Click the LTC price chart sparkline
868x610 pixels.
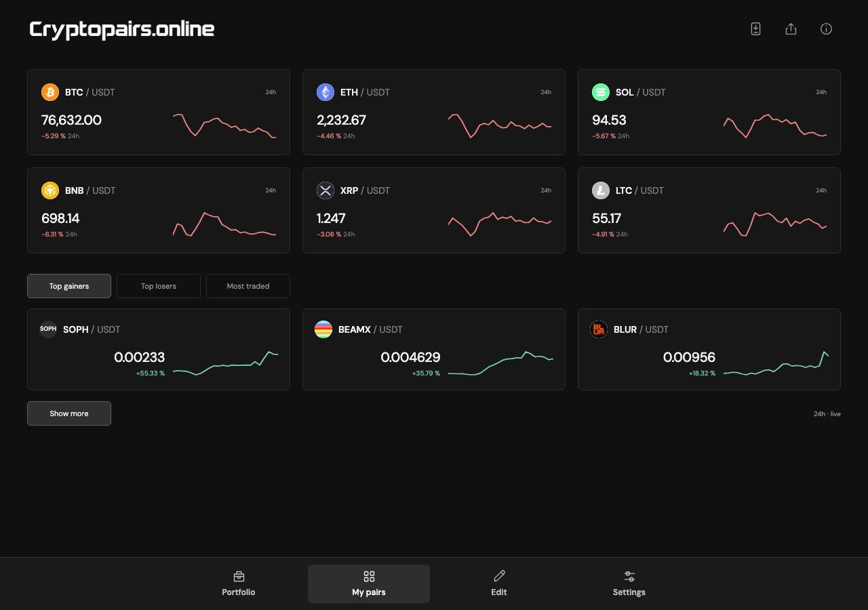click(x=775, y=224)
